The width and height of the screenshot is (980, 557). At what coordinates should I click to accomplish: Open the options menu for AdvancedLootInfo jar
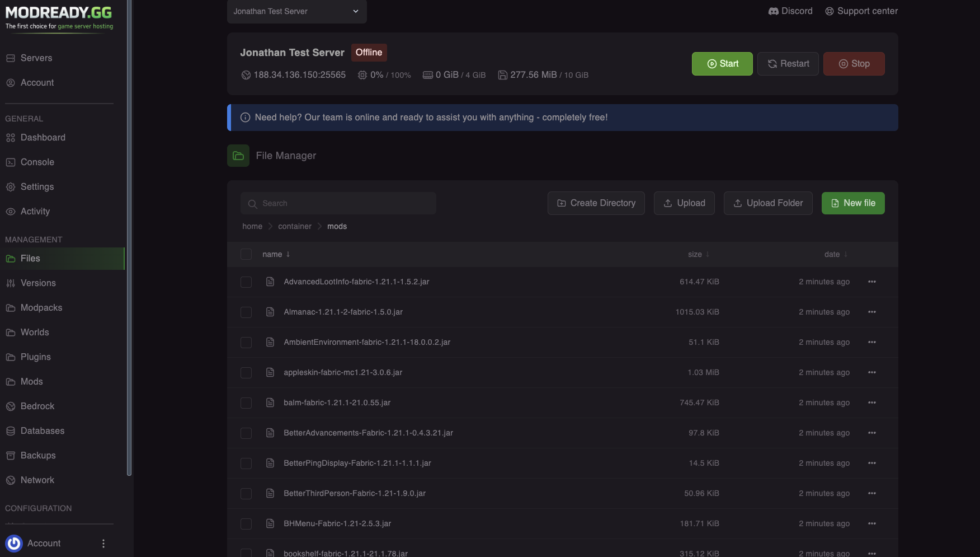pos(871,282)
